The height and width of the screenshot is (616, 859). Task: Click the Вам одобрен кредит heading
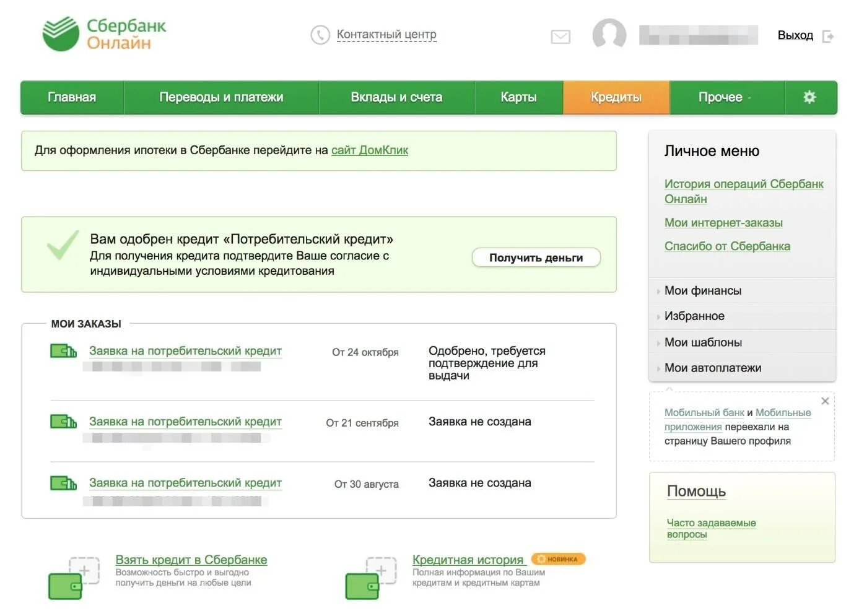pos(242,240)
